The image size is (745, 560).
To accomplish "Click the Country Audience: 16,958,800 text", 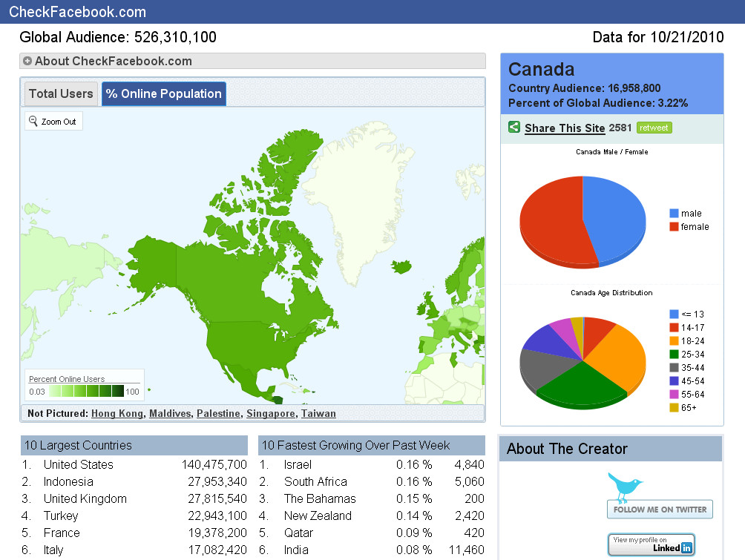I will coord(585,88).
